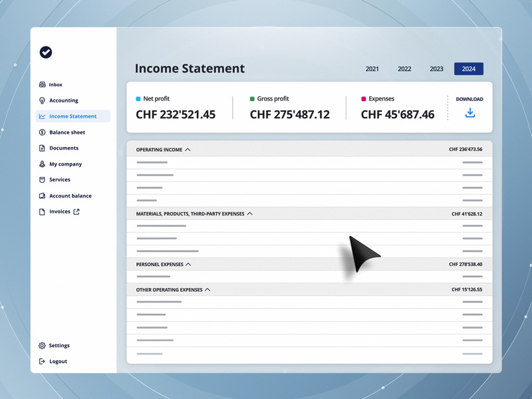The height and width of the screenshot is (399, 532).
Task: Click the Accounting lightbulb icon
Action: click(42, 100)
